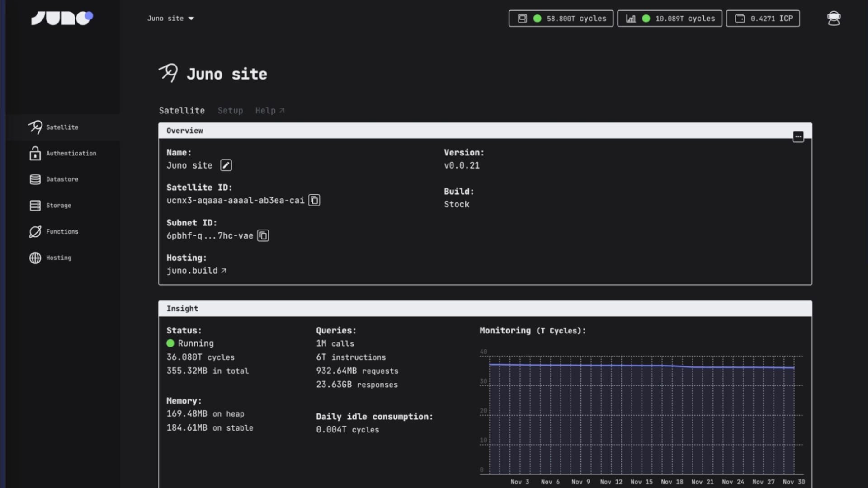Viewport: 868px width, 488px height.
Task: Open the 0.4271 ICP wallet
Action: click(x=763, y=19)
